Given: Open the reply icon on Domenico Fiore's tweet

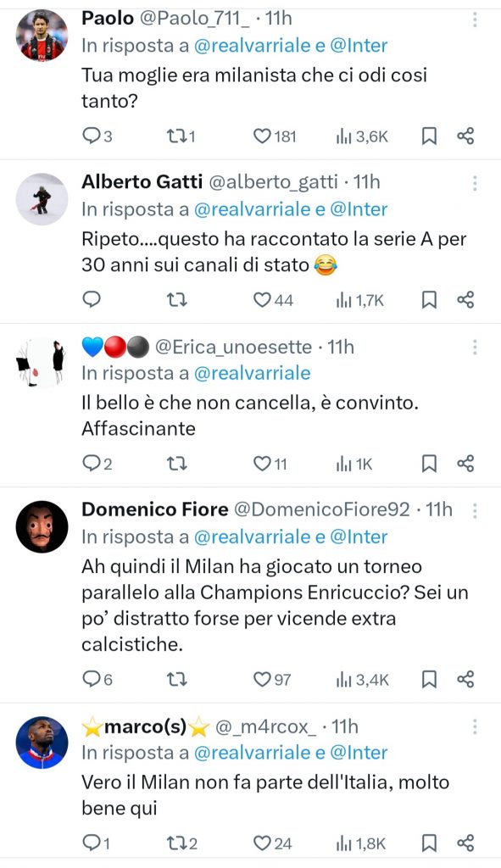Looking at the screenshot, I should [92, 678].
